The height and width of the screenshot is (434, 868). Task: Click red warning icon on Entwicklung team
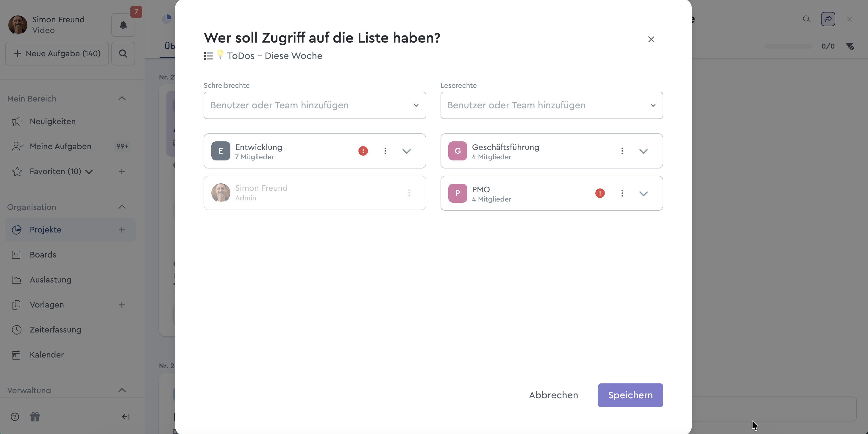coord(363,151)
